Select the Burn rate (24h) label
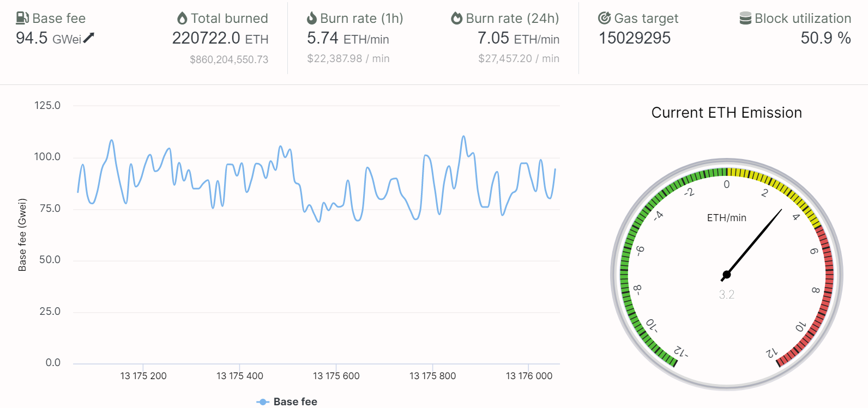 [x=513, y=19]
